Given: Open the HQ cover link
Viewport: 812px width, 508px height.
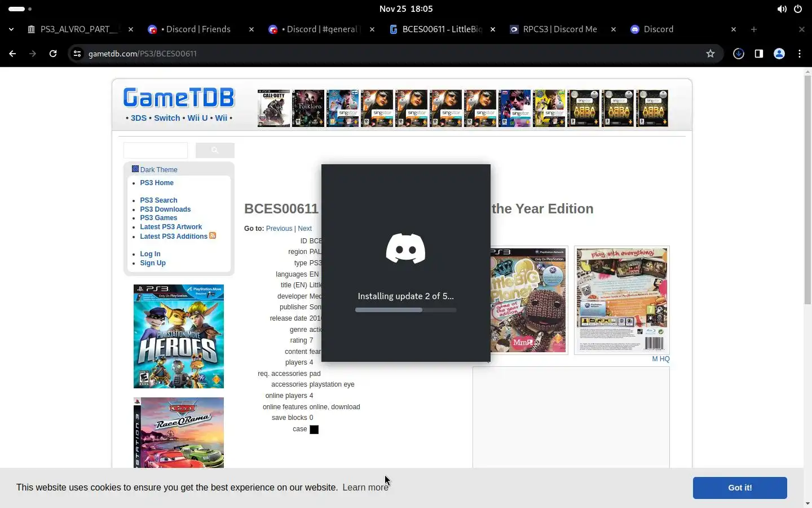Looking at the screenshot, I should (664, 359).
